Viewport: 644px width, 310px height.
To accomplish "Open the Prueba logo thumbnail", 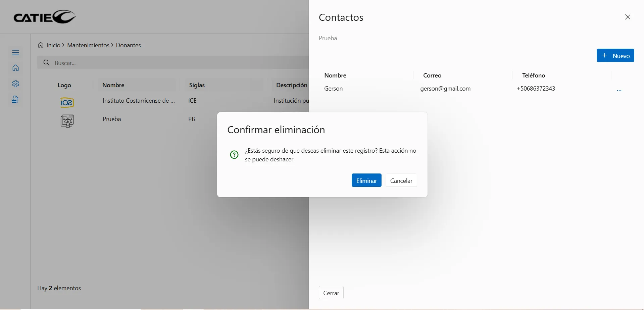I will [x=67, y=121].
